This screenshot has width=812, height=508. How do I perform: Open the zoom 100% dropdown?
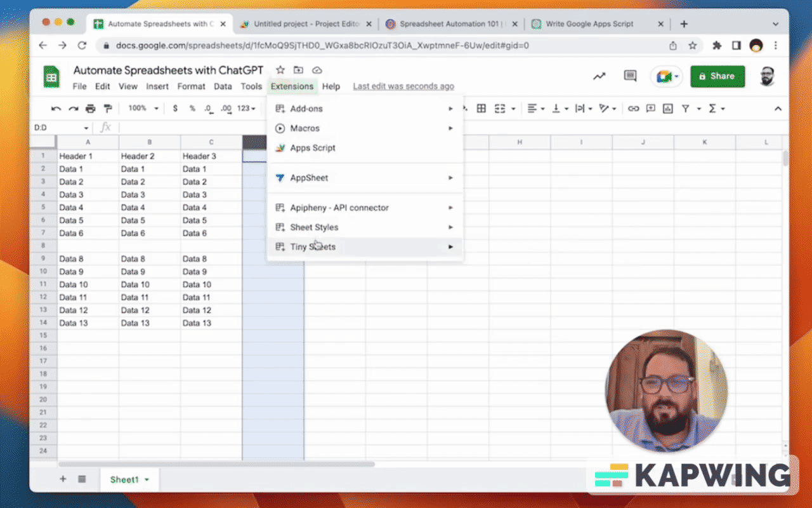coord(143,109)
